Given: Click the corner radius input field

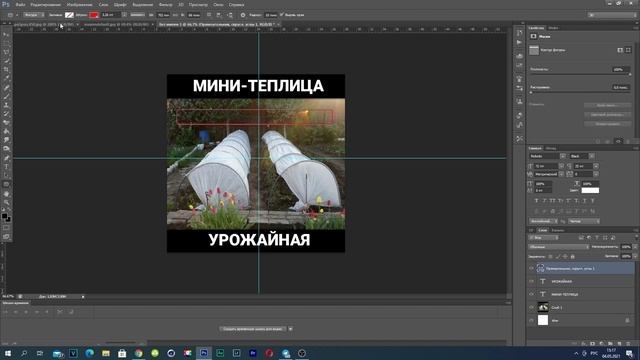Looking at the screenshot, I should tap(271, 15).
